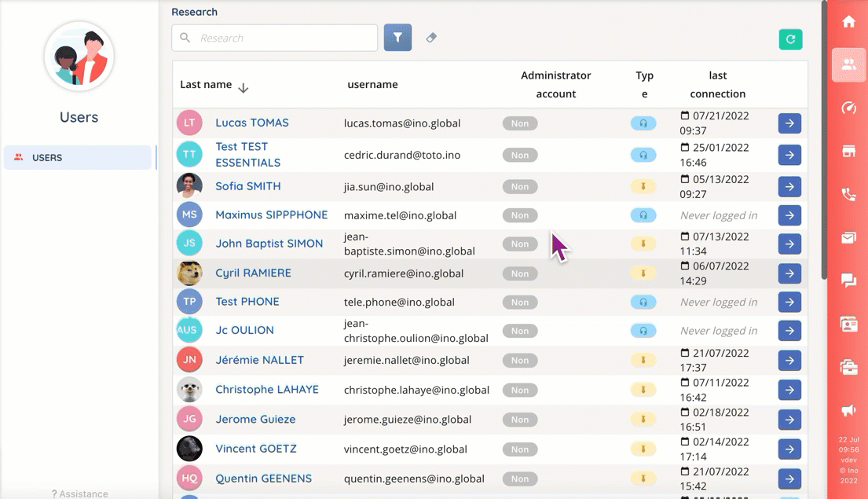Image resolution: width=868 pixels, height=499 pixels.
Task: Open the phone calls icon
Action: pos(848,195)
